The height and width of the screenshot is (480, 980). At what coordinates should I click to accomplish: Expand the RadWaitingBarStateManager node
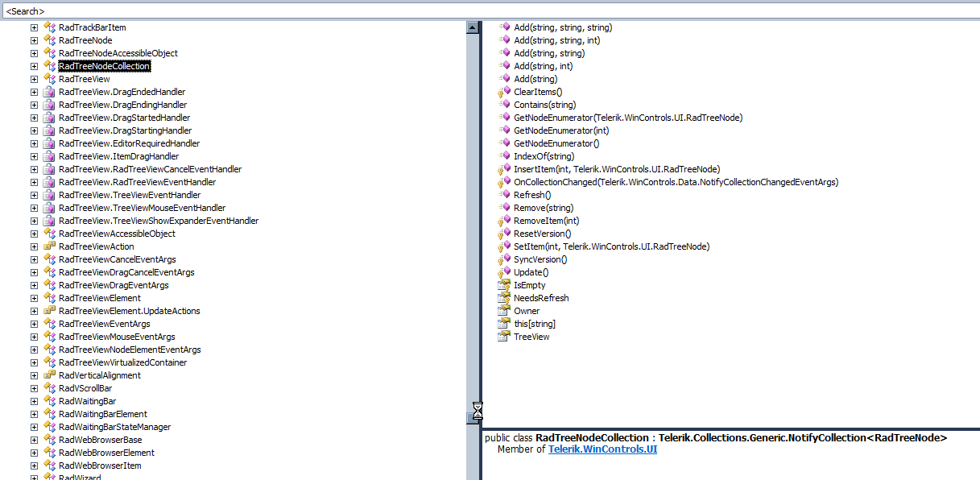click(x=34, y=427)
